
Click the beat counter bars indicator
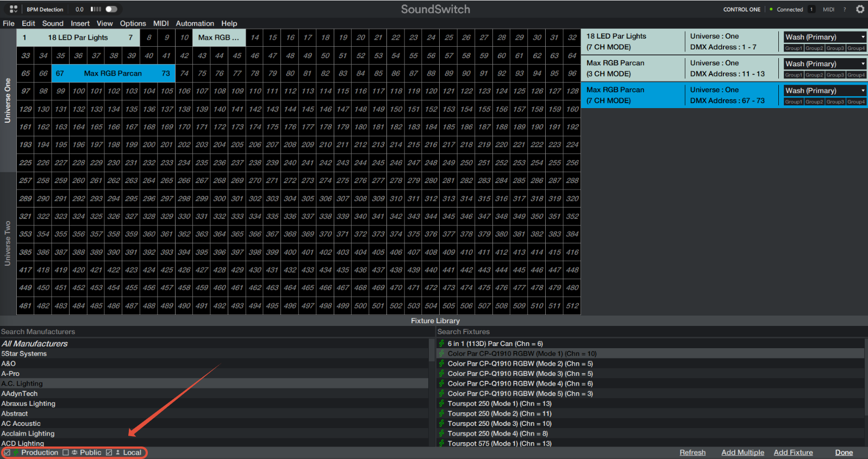(96, 9)
